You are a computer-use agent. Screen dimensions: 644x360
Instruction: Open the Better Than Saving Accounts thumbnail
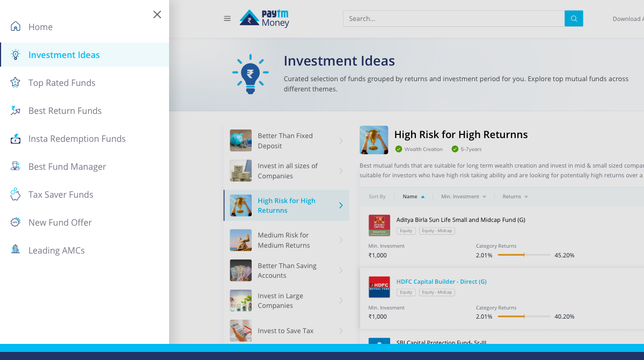240,270
